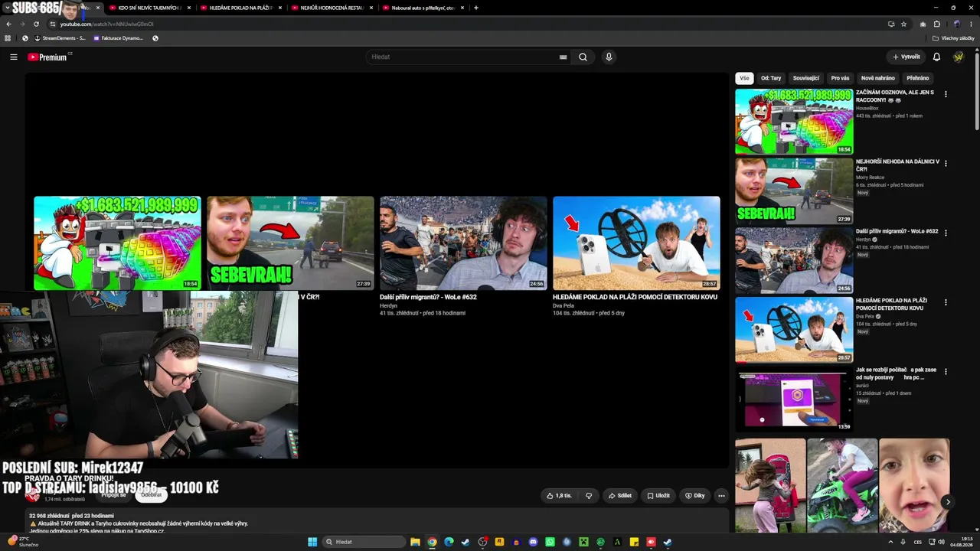Open the StreamElements bookmark
This screenshot has height=551, width=980.
[60, 38]
